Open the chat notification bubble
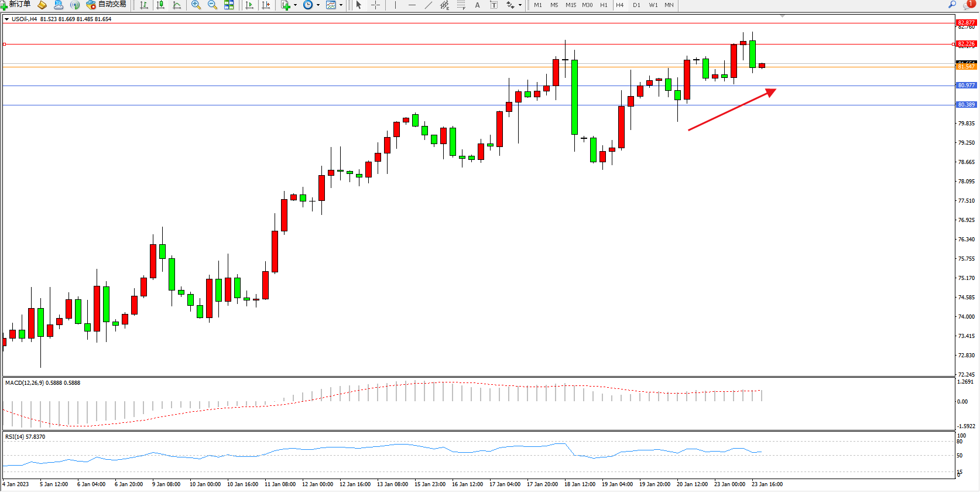 969,5
